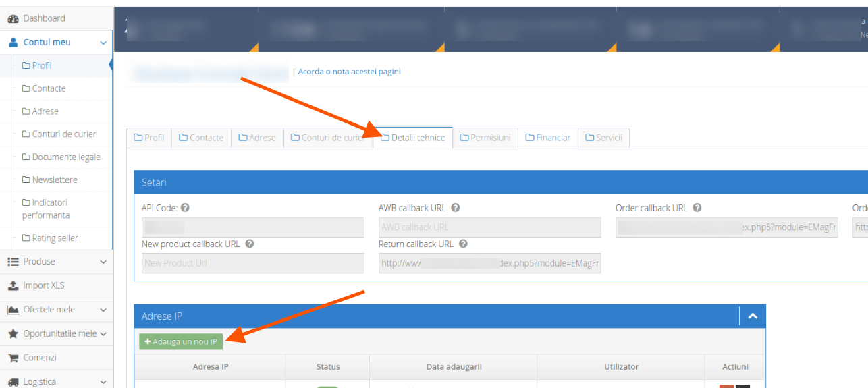Viewport: 868px width, 388px height.
Task: Click Acorda o nota acestei pagini link
Action: pyautogui.click(x=349, y=71)
